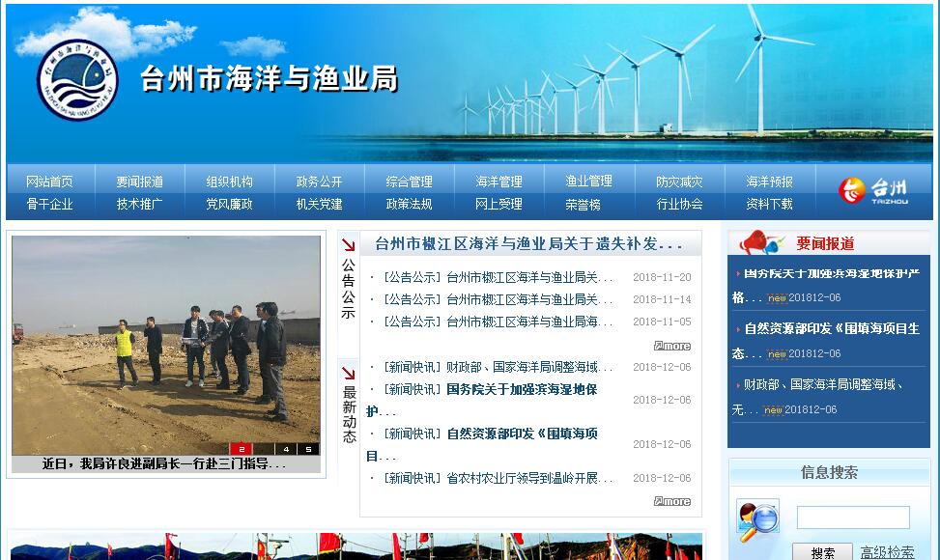The image size is (940, 560).
Task: Open the 高级检索 advanced search link
Action: (887, 552)
